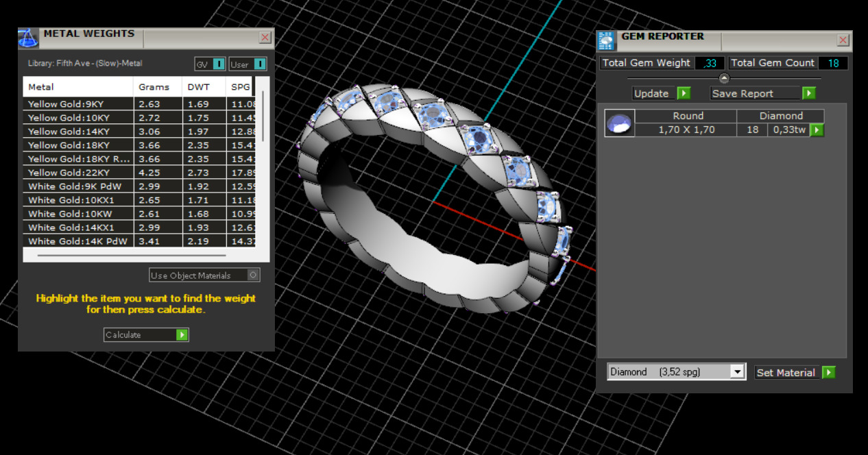Click the Save Report green arrow
This screenshot has height=455, width=868.
click(809, 93)
